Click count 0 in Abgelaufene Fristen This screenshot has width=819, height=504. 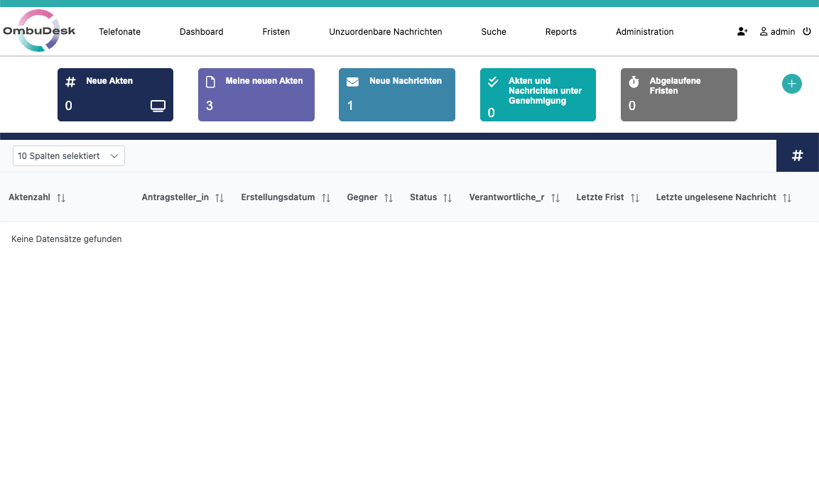[x=632, y=106]
